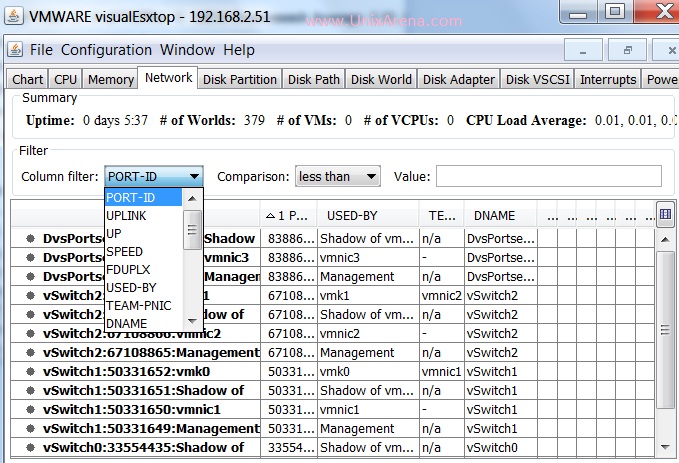Open the Window menu
Image resolution: width=679 pixels, height=463 pixels.
point(187,50)
